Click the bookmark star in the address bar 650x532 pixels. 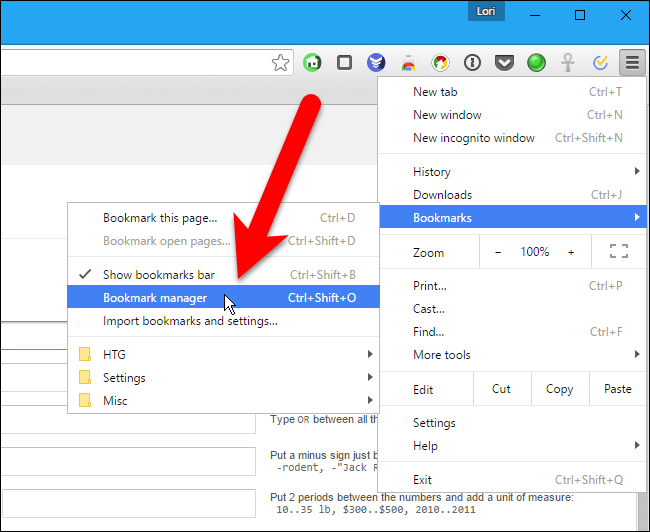coord(281,63)
